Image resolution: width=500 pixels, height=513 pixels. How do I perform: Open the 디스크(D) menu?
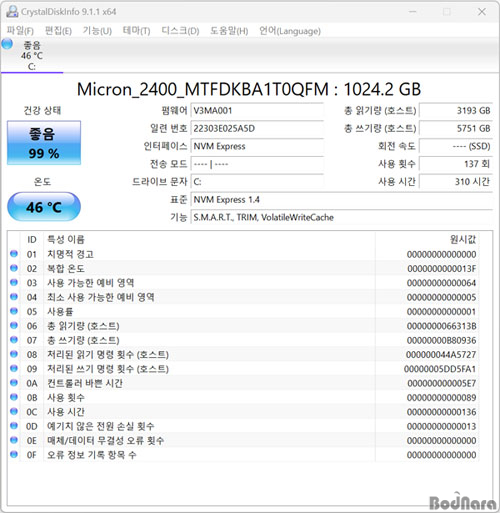coord(180,31)
